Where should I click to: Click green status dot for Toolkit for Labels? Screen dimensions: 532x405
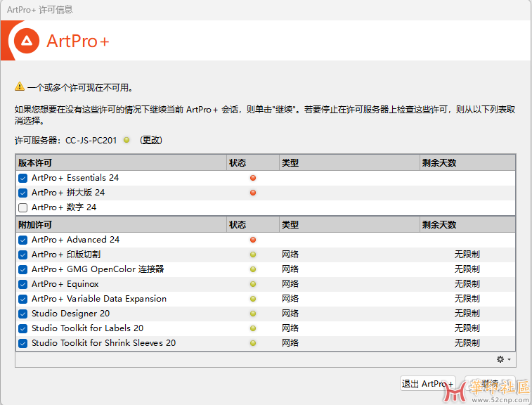(x=253, y=328)
